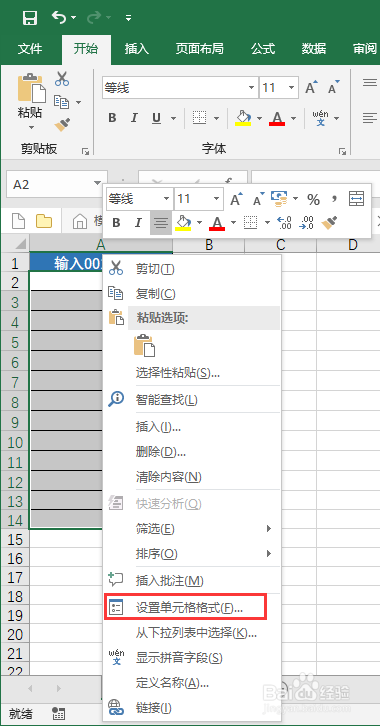Image resolution: width=380 pixels, height=726 pixels.
Task: Click mini toolbar Format Painter brush
Action: tap(329, 223)
